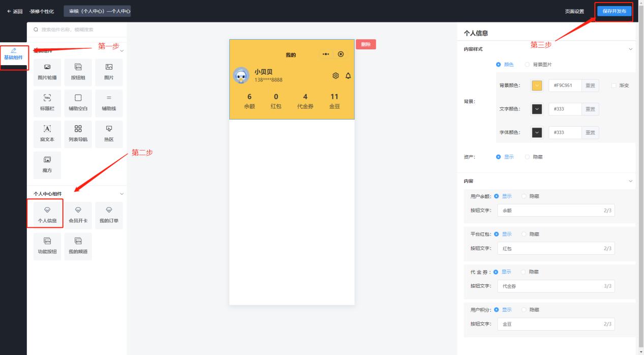Screen dimensions: 644x355
Task: Add the 图片轮播 carousel component
Action: tap(47, 72)
